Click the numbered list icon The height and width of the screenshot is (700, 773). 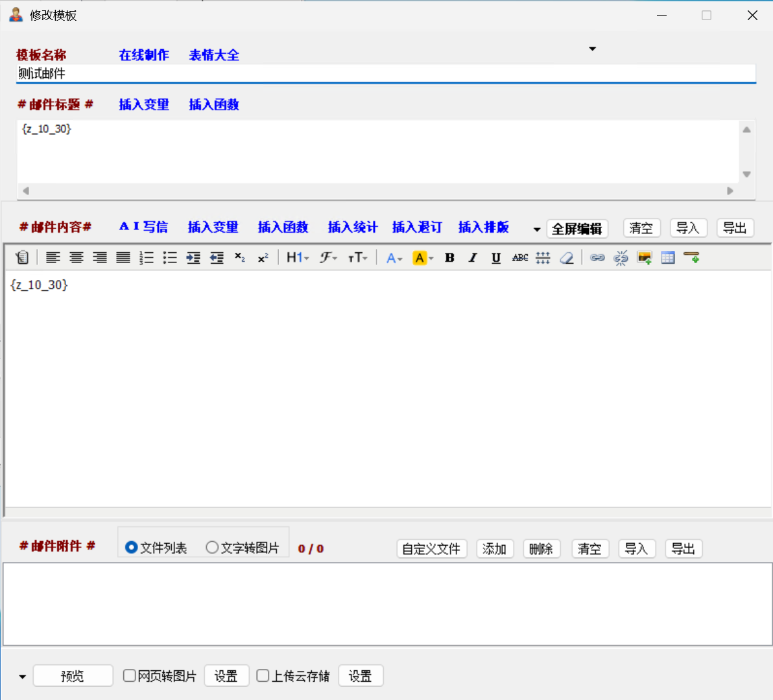[x=147, y=258]
